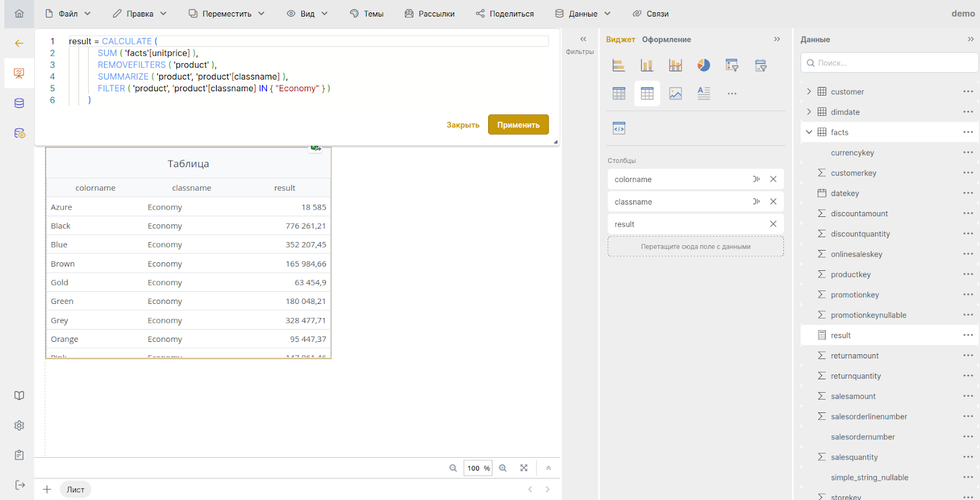The width and height of the screenshot is (980, 500).
Task: Remove the colorname column
Action: tap(773, 179)
